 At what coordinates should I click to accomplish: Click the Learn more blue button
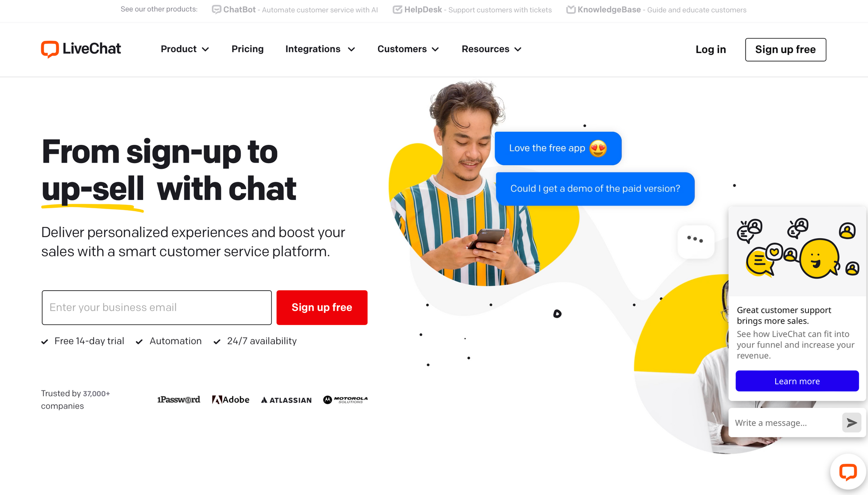click(x=796, y=380)
